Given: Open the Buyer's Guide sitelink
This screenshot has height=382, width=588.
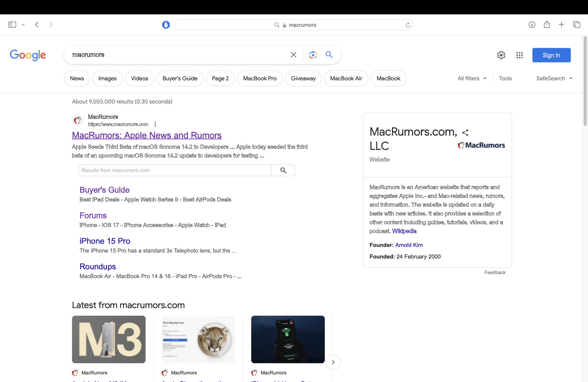Looking at the screenshot, I should coord(104,190).
